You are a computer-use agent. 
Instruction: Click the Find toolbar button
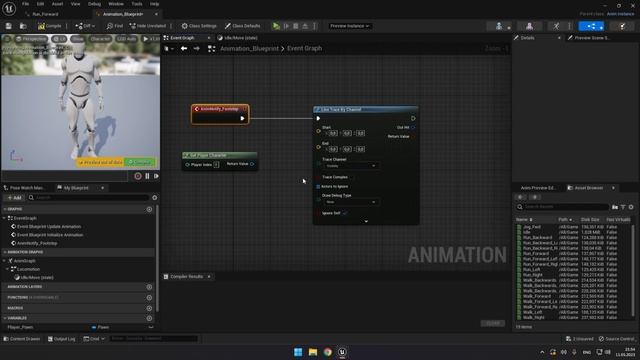115,26
